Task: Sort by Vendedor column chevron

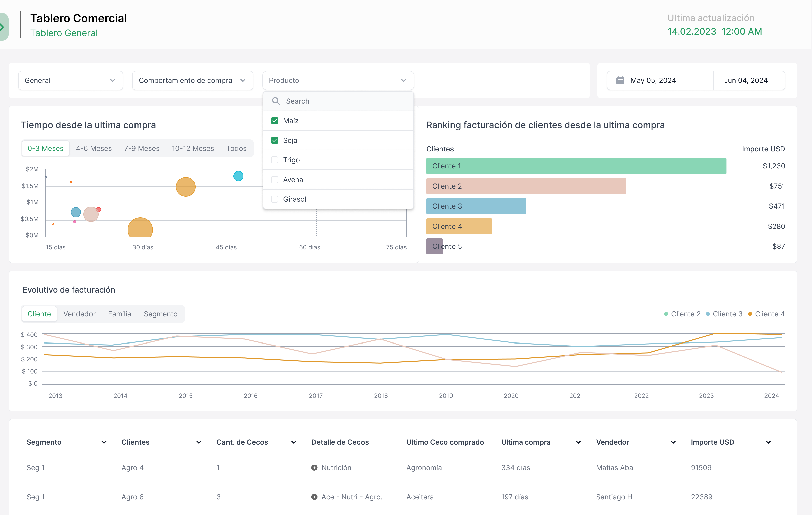Action: 673,442
